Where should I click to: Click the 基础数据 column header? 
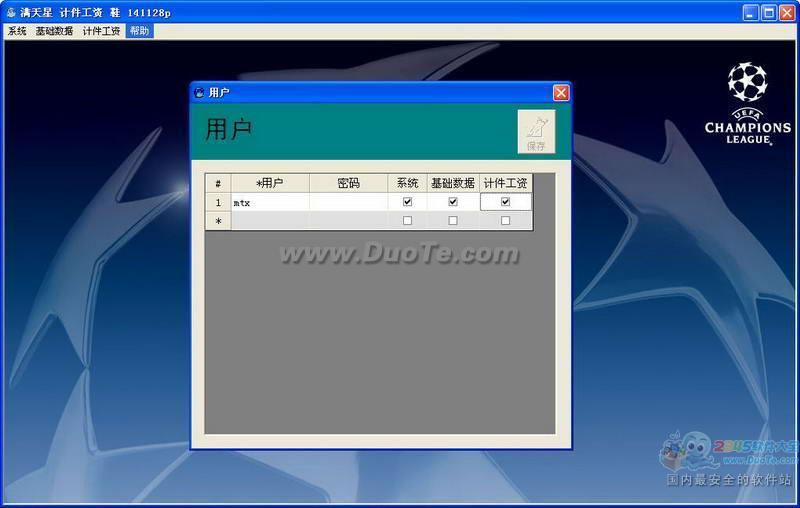pyautogui.click(x=453, y=183)
